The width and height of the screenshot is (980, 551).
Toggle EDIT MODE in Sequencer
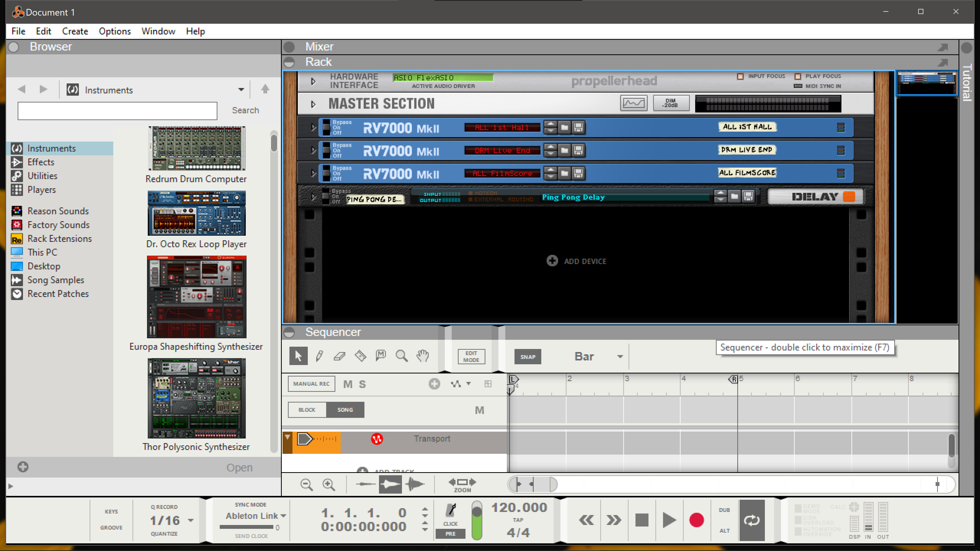tap(471, 357)
